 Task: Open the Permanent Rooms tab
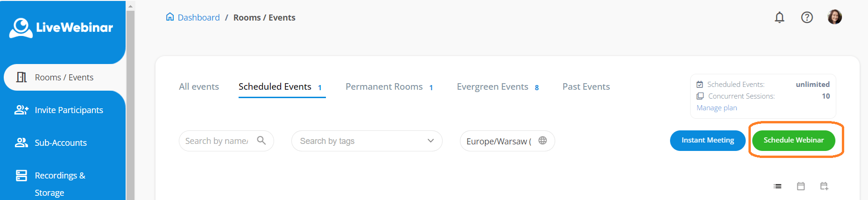point(384,86)
